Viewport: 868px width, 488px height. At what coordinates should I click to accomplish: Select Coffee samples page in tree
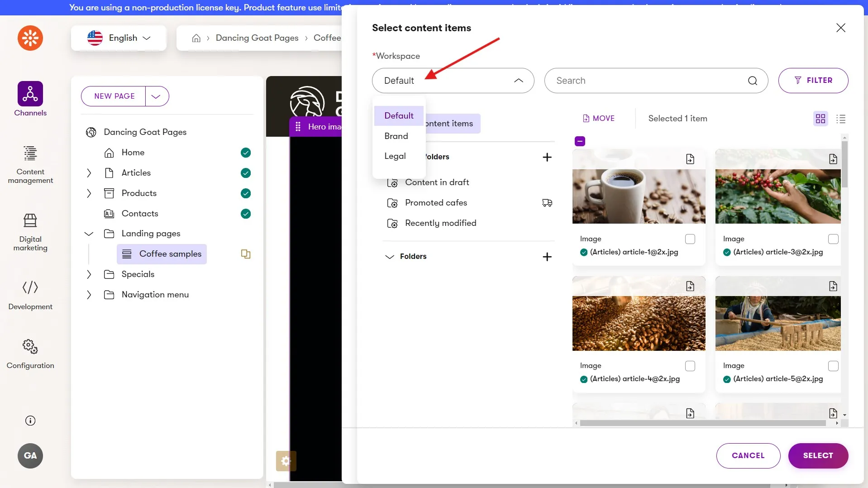[162, 254]
